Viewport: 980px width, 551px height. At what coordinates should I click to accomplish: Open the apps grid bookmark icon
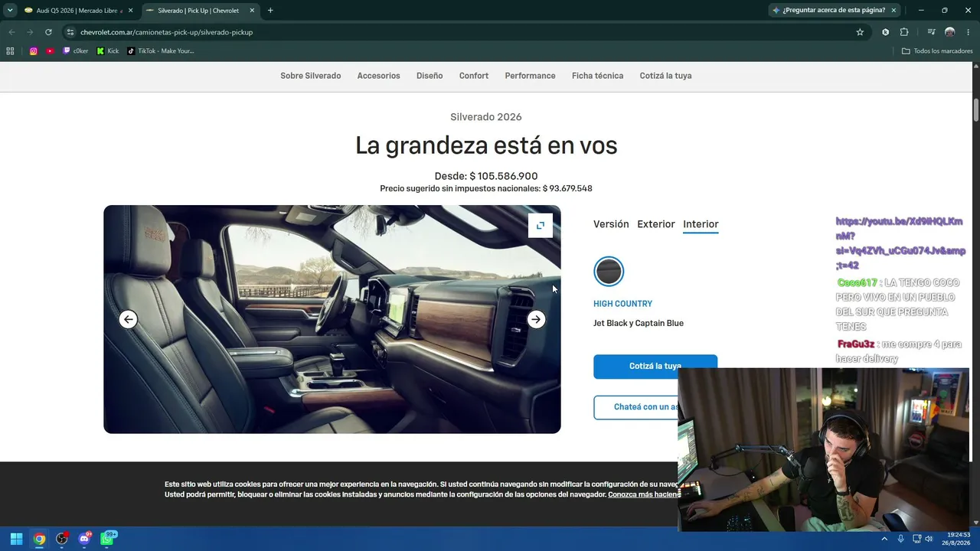tap(10, 51)
